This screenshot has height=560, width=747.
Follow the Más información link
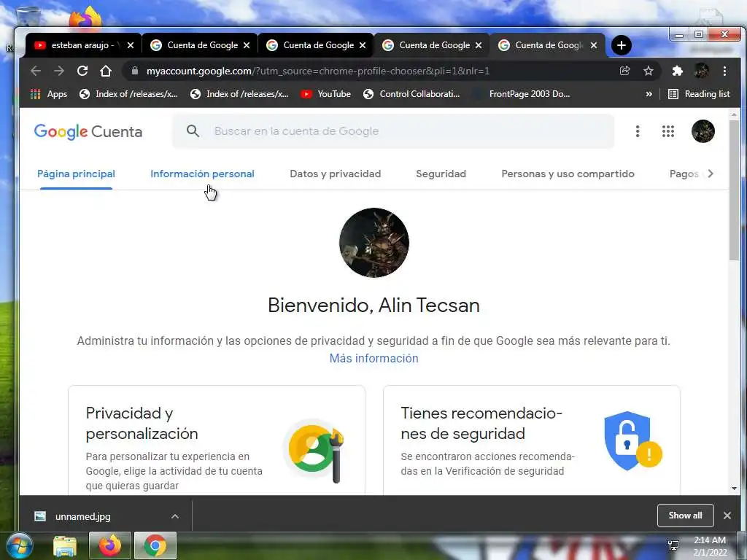[x=374, y=358]
